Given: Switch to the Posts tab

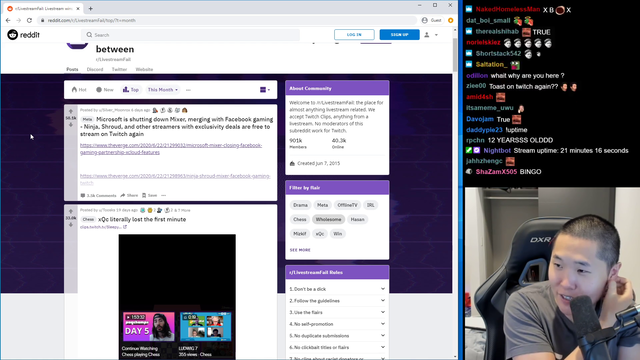Looking at the screenshot, I should click(72, 69).
